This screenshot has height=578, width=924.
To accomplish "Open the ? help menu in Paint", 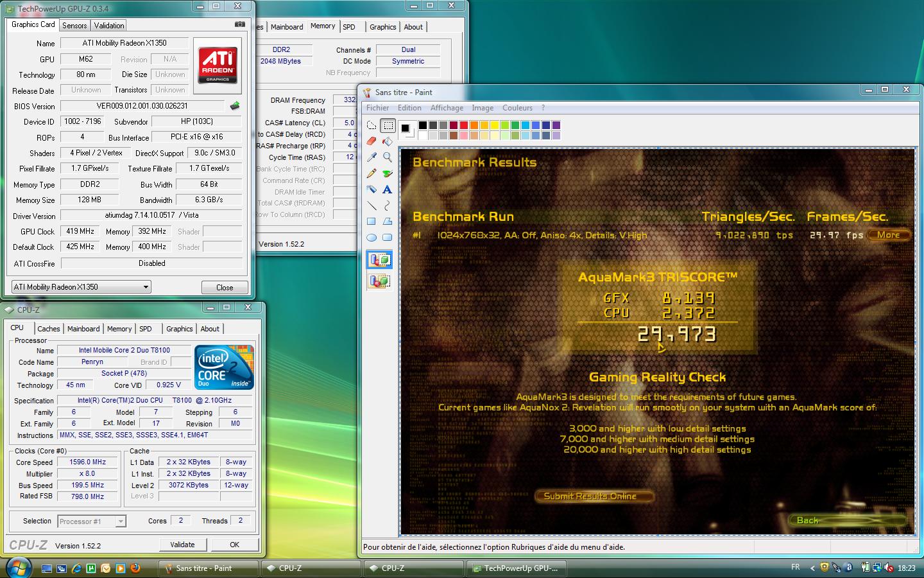I will click(543, 108).
